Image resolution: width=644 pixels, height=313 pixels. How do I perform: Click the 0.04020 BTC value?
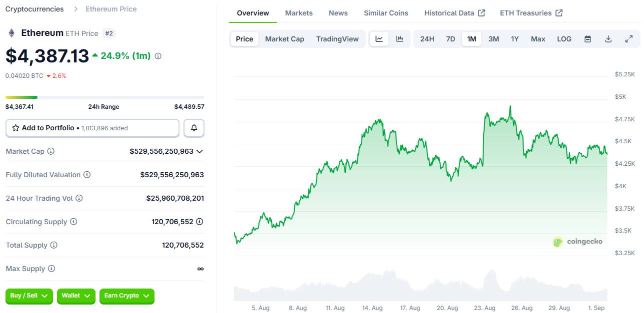click(24, 76)
